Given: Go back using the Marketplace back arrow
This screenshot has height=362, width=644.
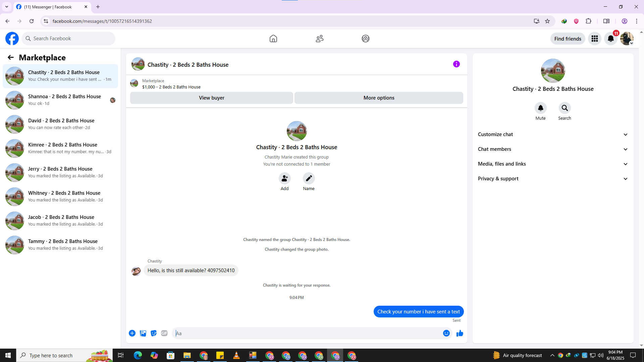Looking at the screenshot, I should (11, 57).
